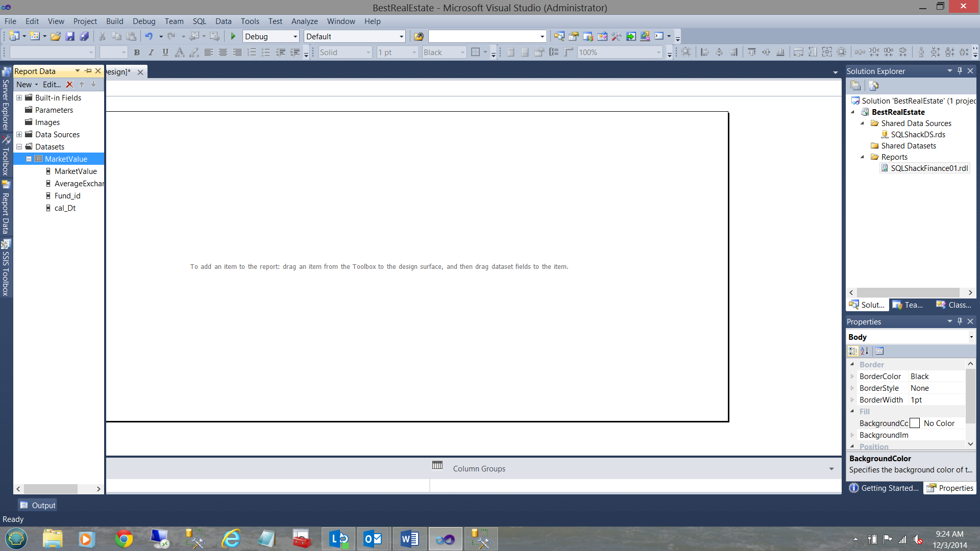Click the Open File folder icon
Viewport: 980px width, 551px height.
pyautogui.click(x=56, y=36)
